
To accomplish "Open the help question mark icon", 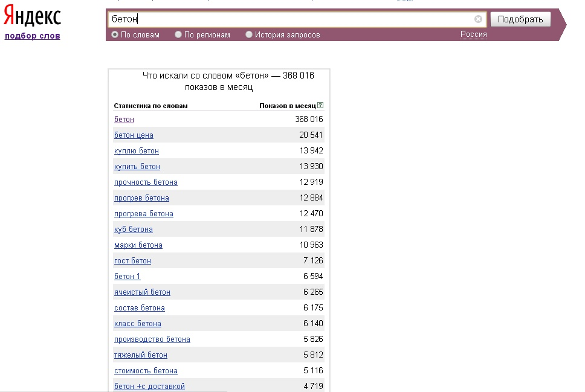I will click(320, 105).
